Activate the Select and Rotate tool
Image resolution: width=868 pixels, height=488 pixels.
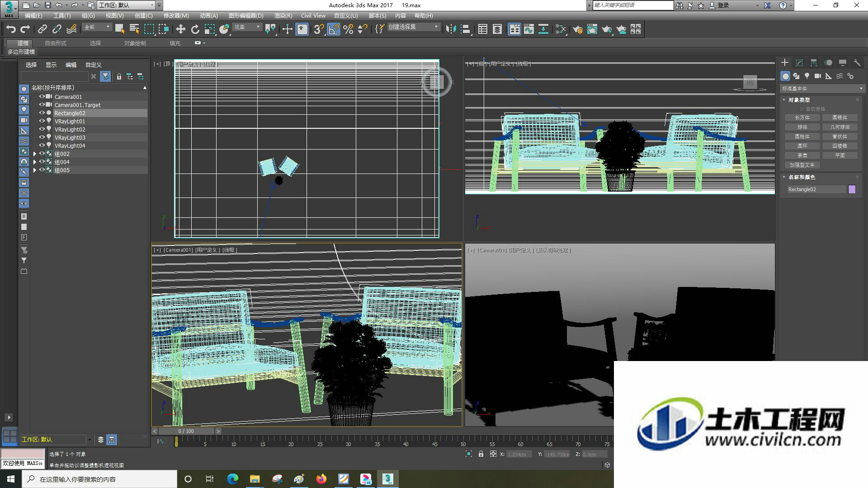click(195, 29)
